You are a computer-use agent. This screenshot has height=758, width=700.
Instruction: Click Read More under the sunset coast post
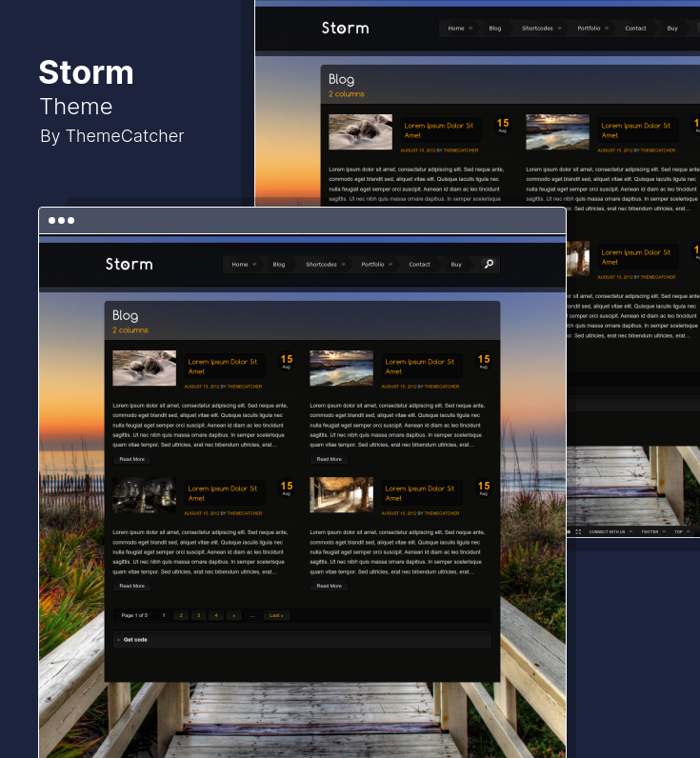click(330, 459)
